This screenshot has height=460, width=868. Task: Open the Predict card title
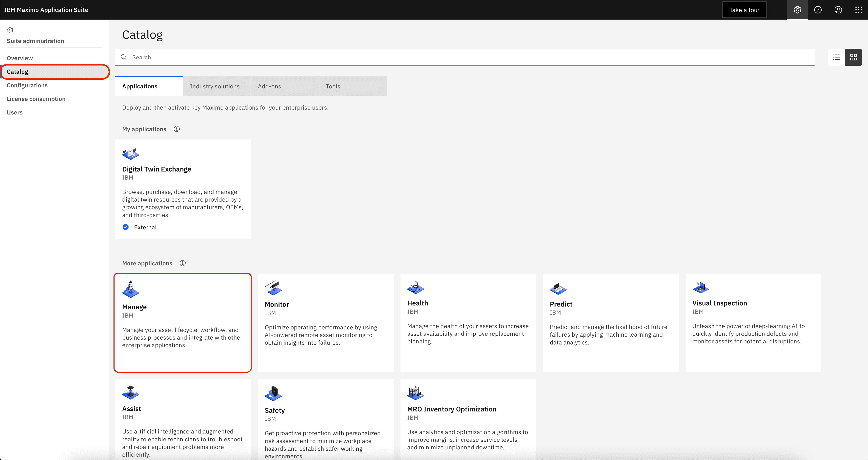click(x=561, y=304)
